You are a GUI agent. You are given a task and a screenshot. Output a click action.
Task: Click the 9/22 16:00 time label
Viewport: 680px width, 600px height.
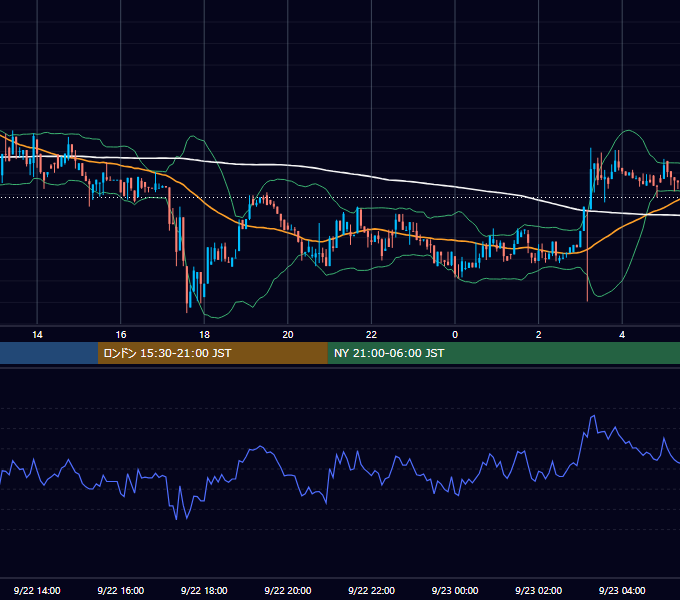[121, 590]
